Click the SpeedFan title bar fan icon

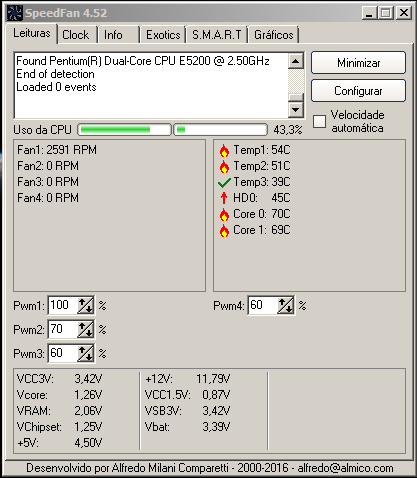pyautogui.click(x=15, y=13)
